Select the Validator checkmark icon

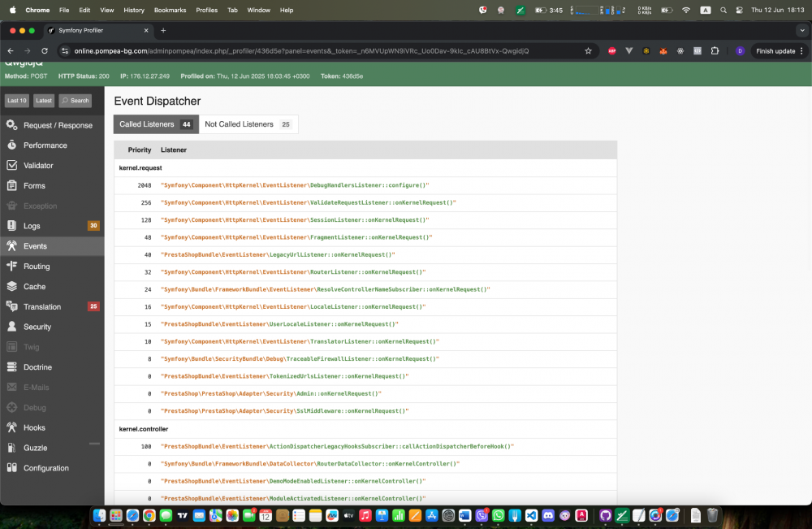coord(12,165)
